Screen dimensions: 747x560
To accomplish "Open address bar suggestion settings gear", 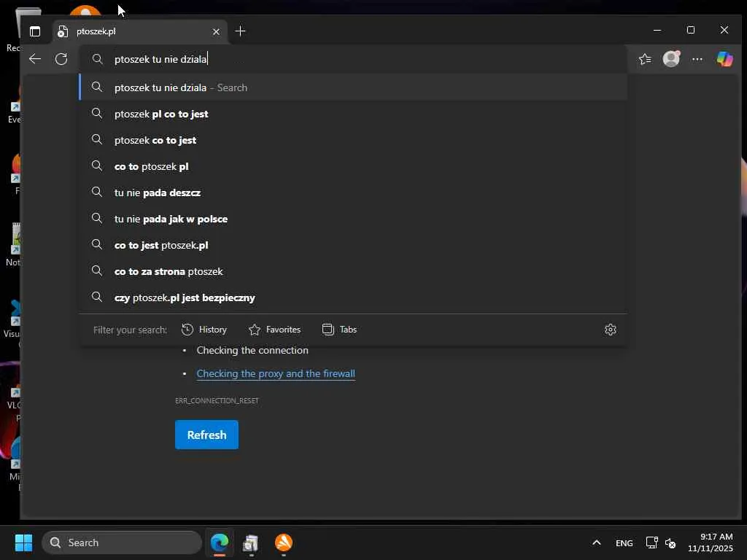I will [611, 330].
